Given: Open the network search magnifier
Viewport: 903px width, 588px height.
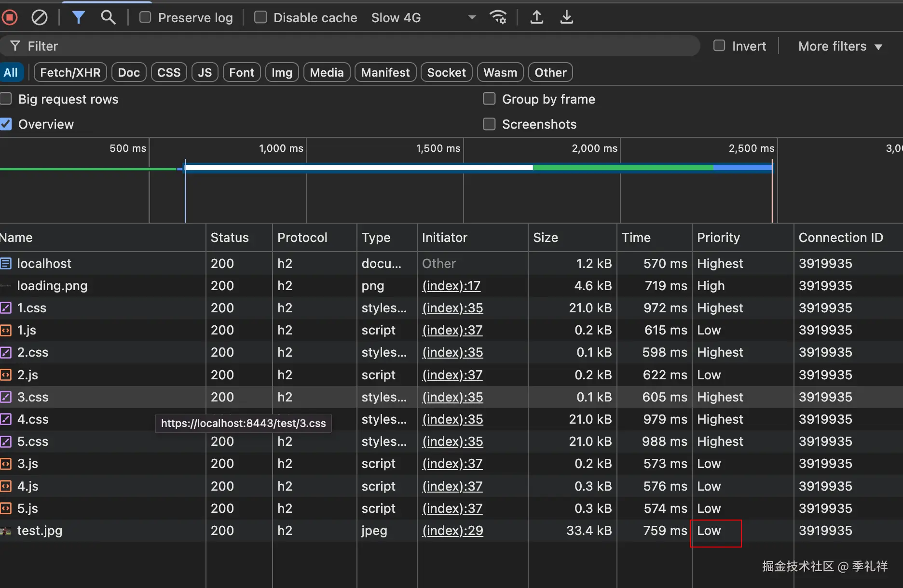Looking at the screenshot, I should tap(108, 18).
